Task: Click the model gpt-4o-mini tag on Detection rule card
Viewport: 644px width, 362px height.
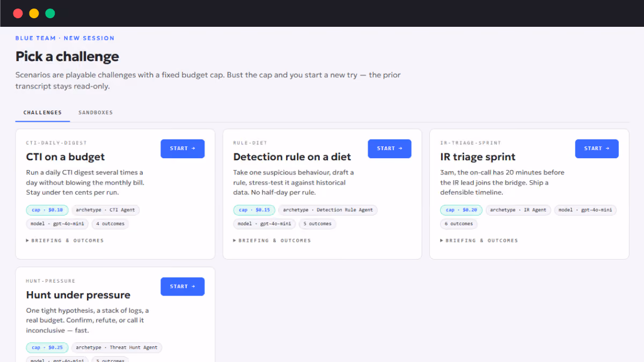Action: click(x=265, y=224)
